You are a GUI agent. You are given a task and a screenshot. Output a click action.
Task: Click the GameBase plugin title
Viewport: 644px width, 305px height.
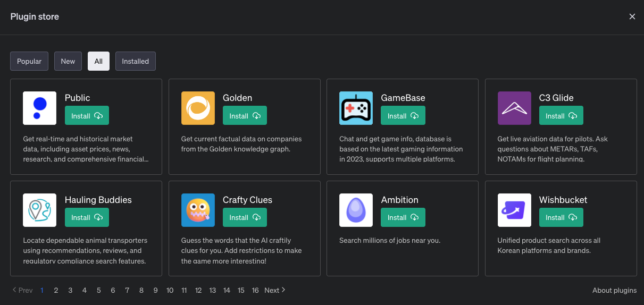pyautogui.click(x=403, y=98)
